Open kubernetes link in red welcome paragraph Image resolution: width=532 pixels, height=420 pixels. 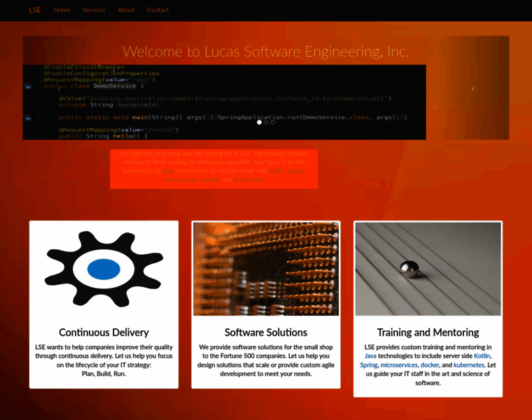click(x=248, y=180)
